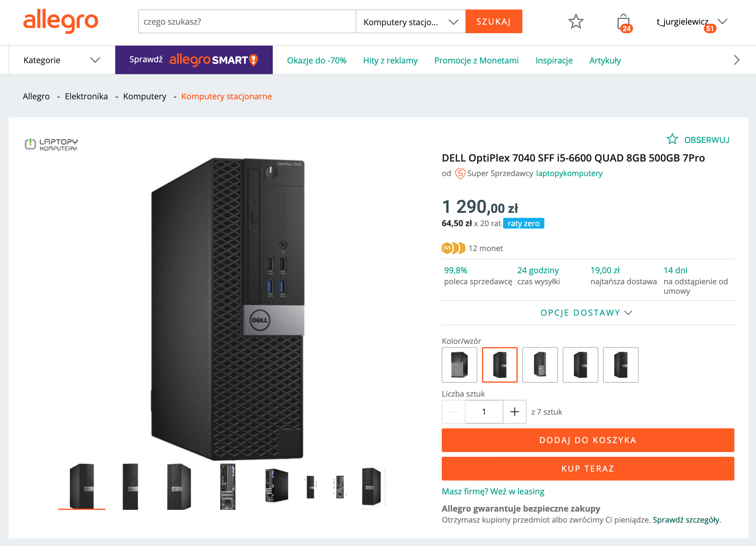Click the gold Monety coins icon

[453, 248]
